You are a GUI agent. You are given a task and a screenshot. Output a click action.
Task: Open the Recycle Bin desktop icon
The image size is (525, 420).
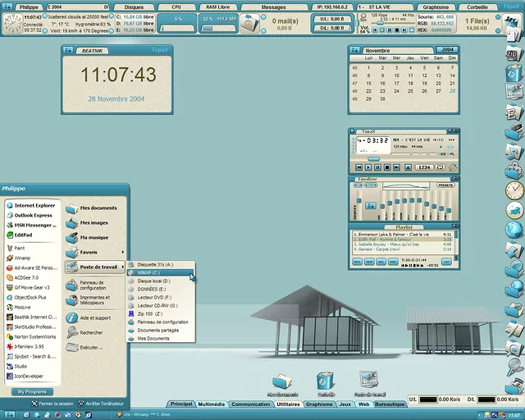click(326, 381)
